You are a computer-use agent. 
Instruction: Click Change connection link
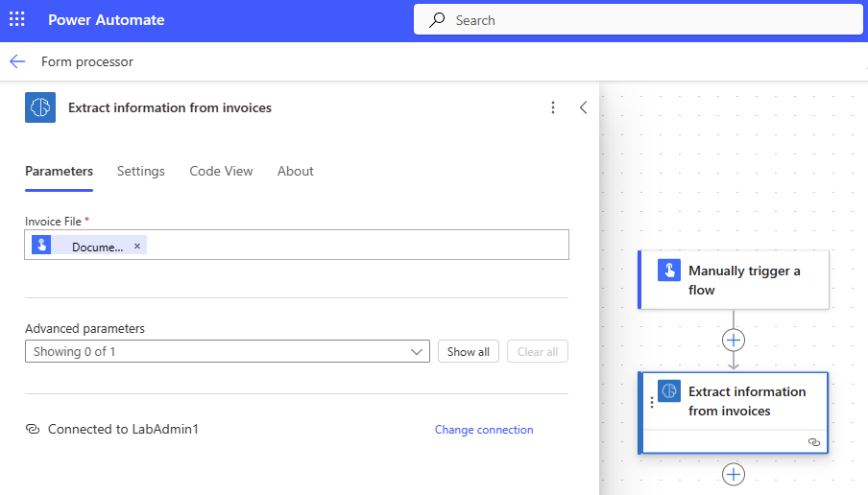point(484,430)
